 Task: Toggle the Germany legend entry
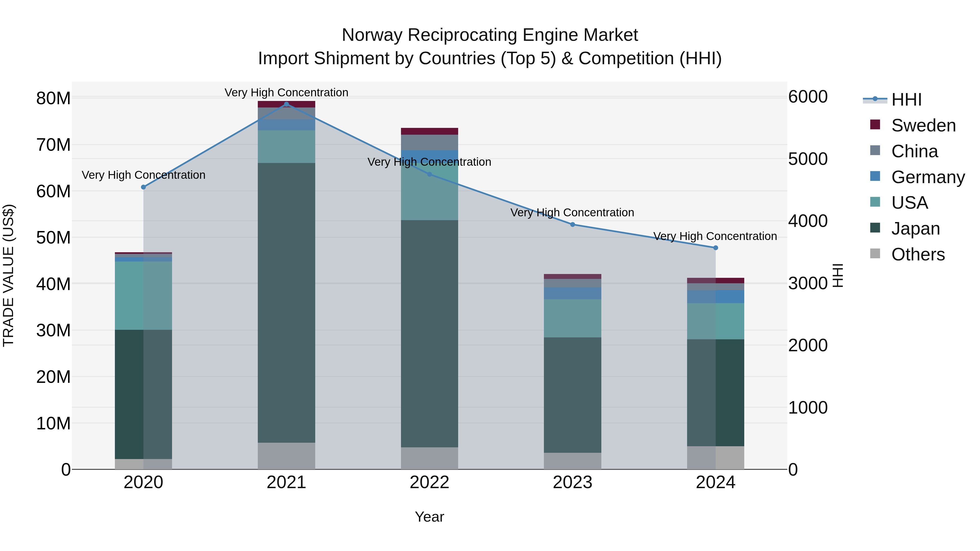tap(917, 177)
